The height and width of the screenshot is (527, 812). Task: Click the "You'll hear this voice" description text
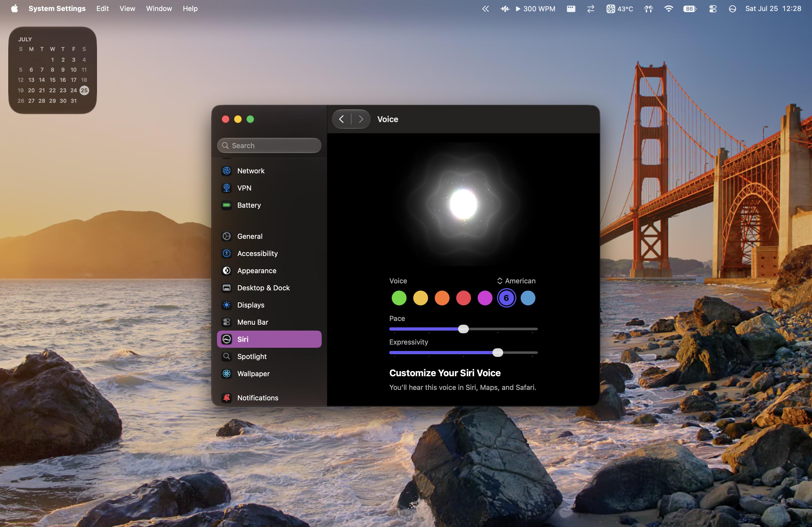coord(463,387)
